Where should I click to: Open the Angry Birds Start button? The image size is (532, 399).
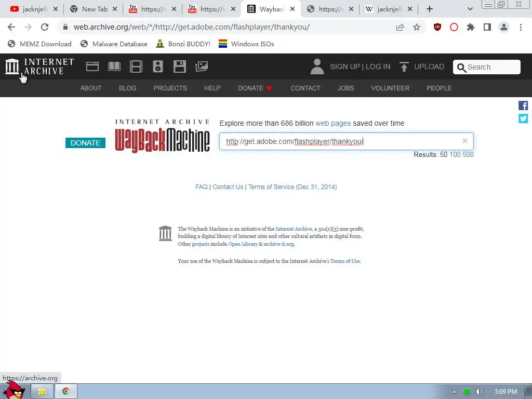pos(14,390)
